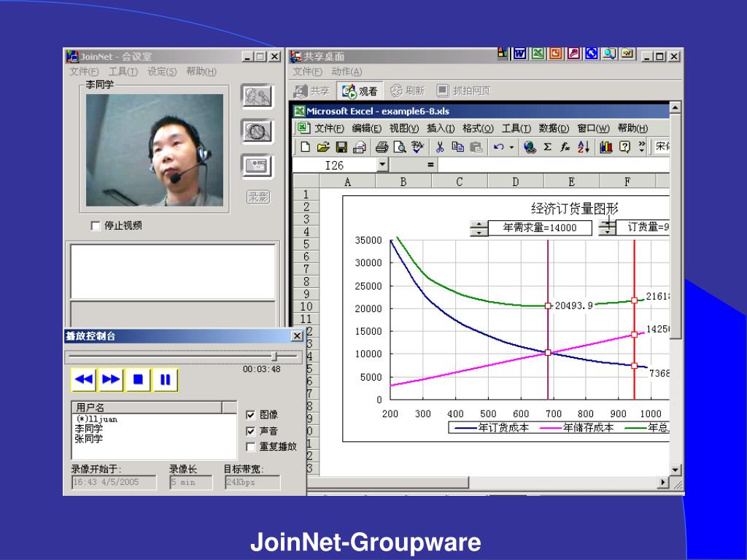Click the shared desktop vertical scrollbar down arrow
747x560 pixels.
coord(676,470)
